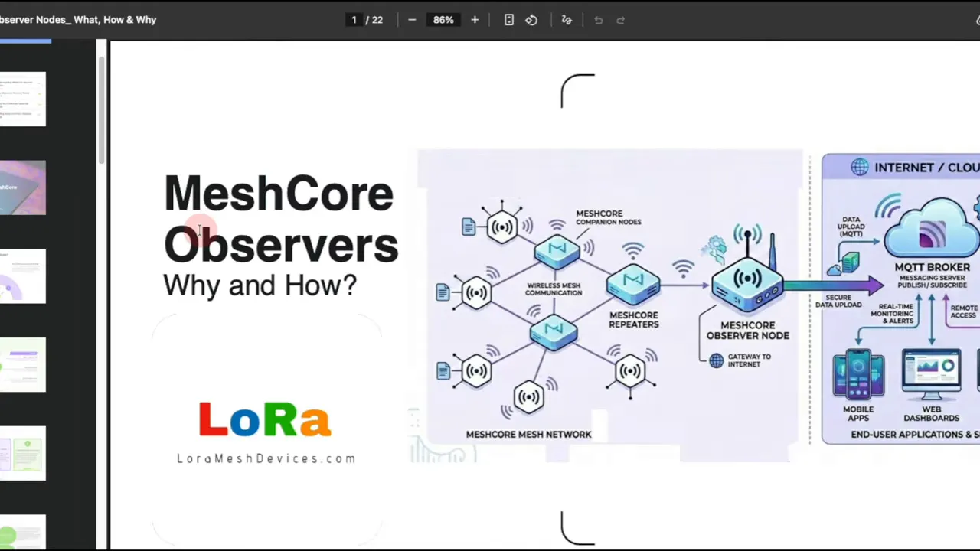Click the document title in top bar
The image size is (980, 551).
(78, 20)
